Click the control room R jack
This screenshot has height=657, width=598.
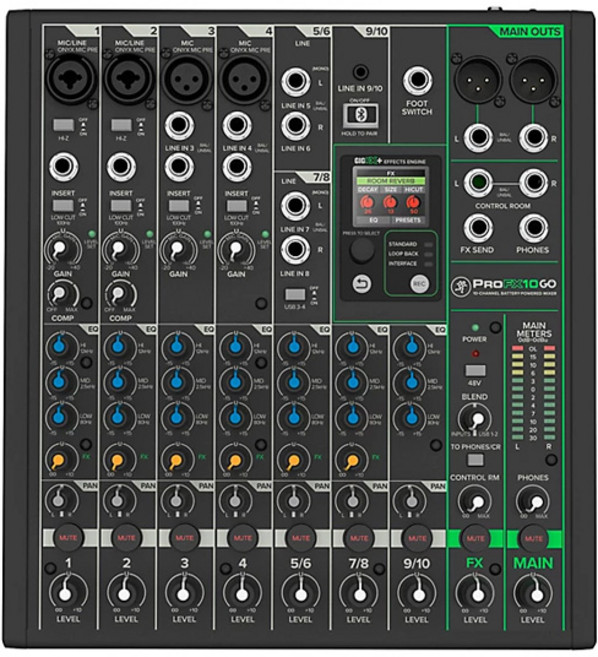tap(534, 183)
